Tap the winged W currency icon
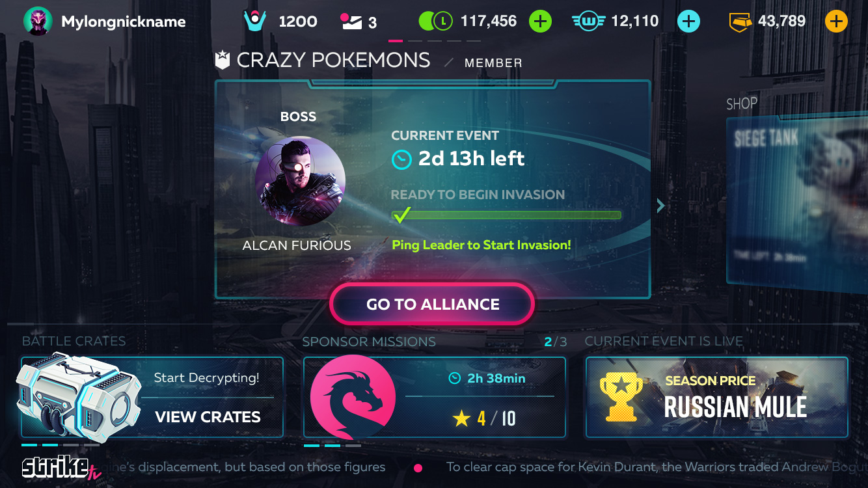The image size is (868, 488). (589, 21)
